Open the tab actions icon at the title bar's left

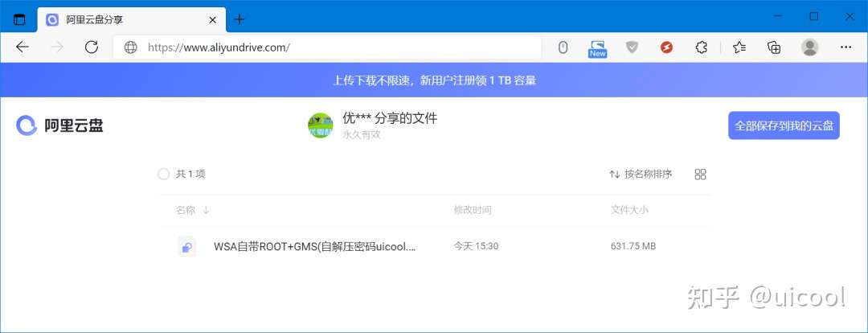pos(19,19)
